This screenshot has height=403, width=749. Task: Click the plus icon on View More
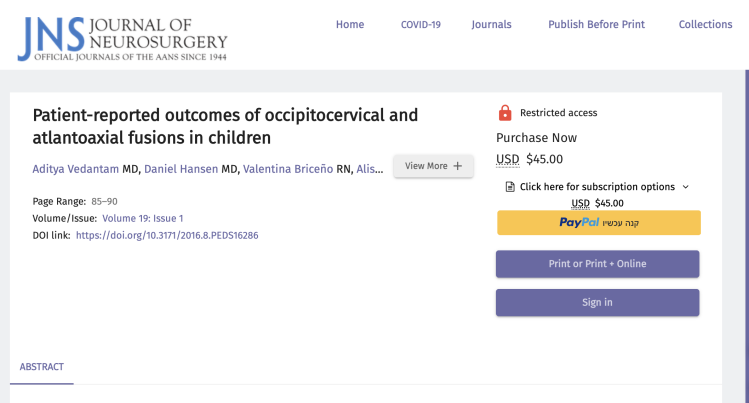pyautogui.click(x=458, y=166)
